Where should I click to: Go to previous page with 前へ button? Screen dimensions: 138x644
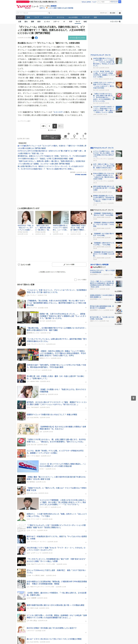click(44, 126)
